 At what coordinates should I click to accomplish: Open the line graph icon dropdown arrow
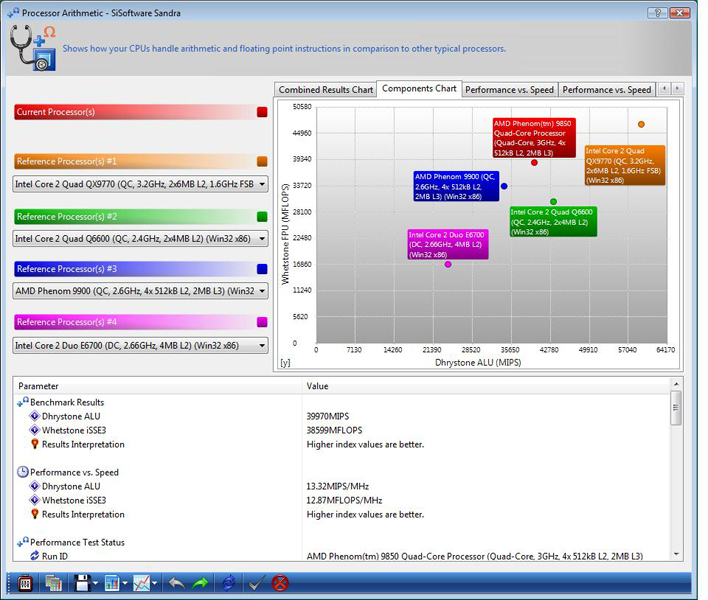click(154, 584)
